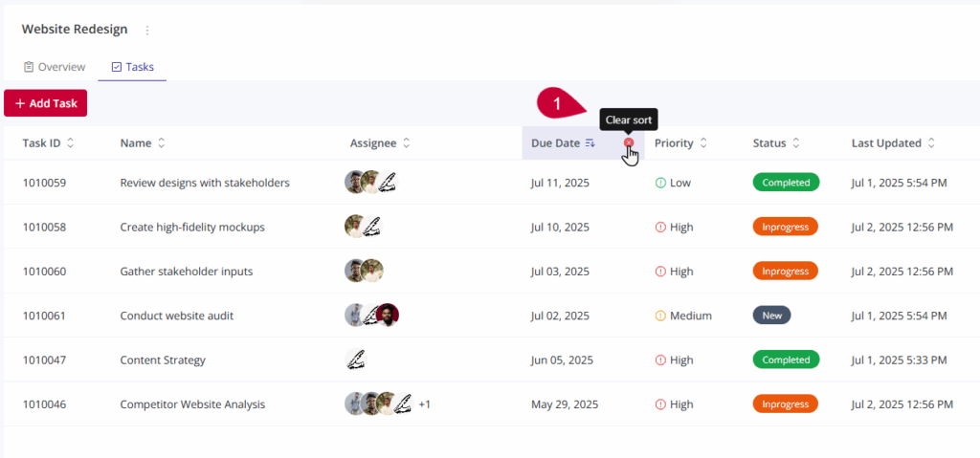Sort by Name column arrows

[161, 143]
